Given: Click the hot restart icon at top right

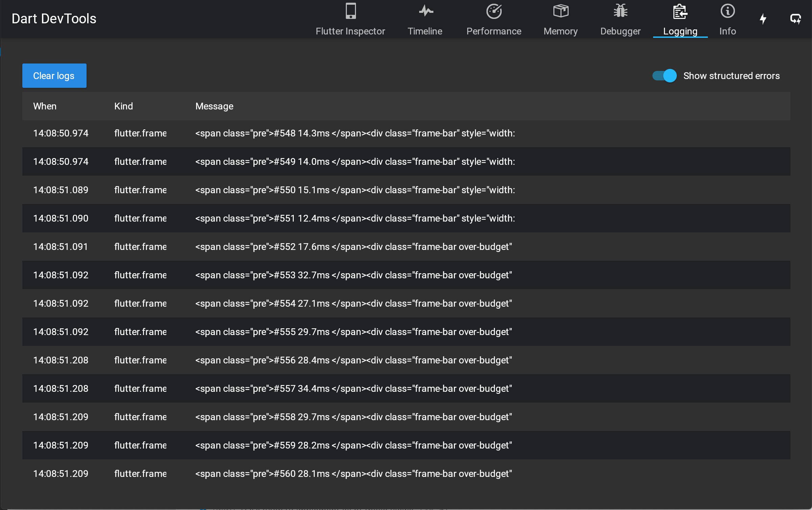Looking at the screenshot, I should click(795, 19).
